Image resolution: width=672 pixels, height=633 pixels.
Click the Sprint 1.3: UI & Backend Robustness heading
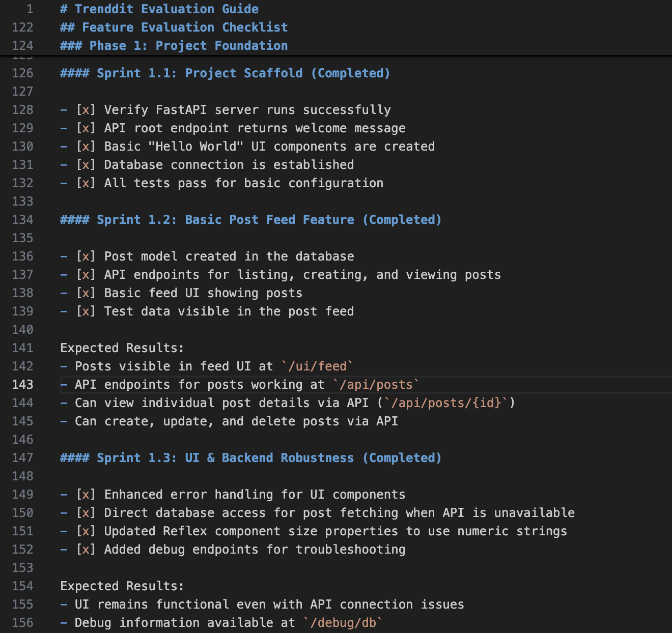click(250, 458)
